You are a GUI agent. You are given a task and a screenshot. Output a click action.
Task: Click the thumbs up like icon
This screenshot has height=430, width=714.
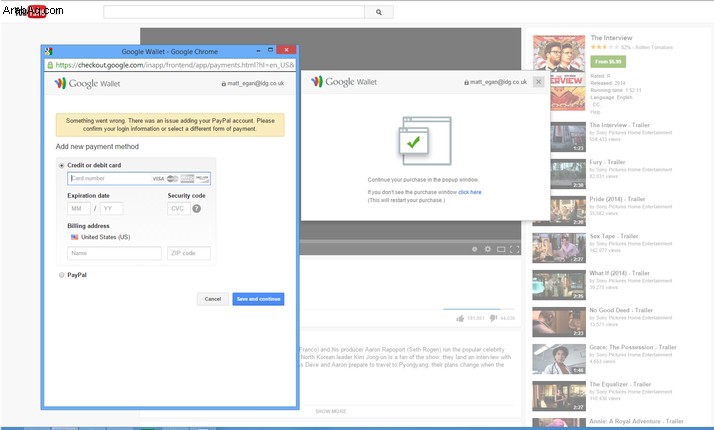coord(460,318)
